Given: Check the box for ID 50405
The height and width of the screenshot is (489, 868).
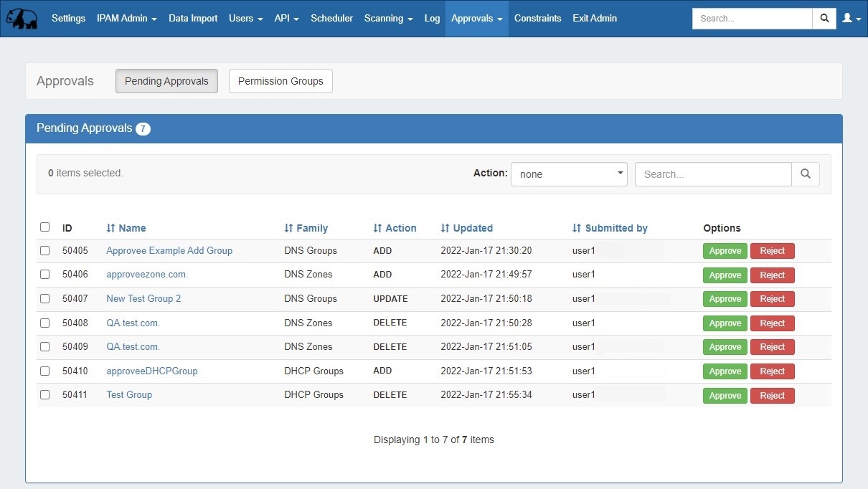Looking at the screenshot, I should point(45,251).
